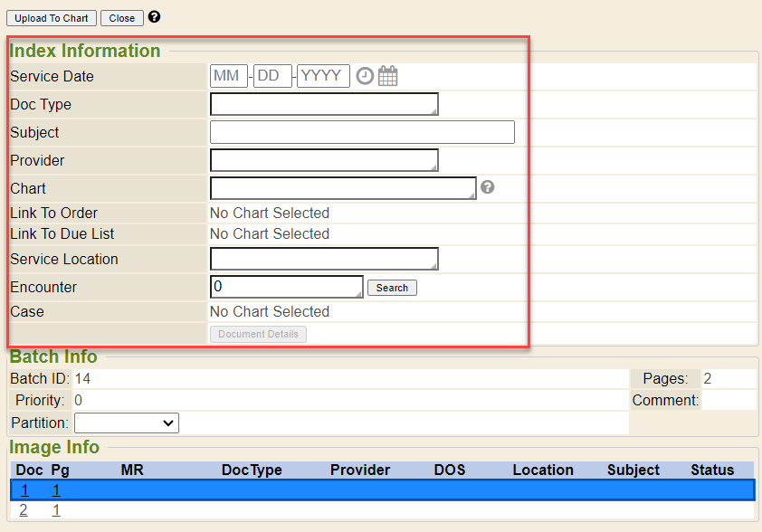Select document 1 link in highlighted row

pyautogui.click(x=24, y=490)
